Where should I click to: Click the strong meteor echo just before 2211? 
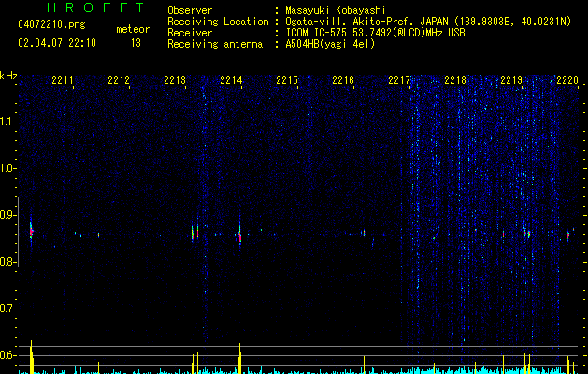point(32,232)
